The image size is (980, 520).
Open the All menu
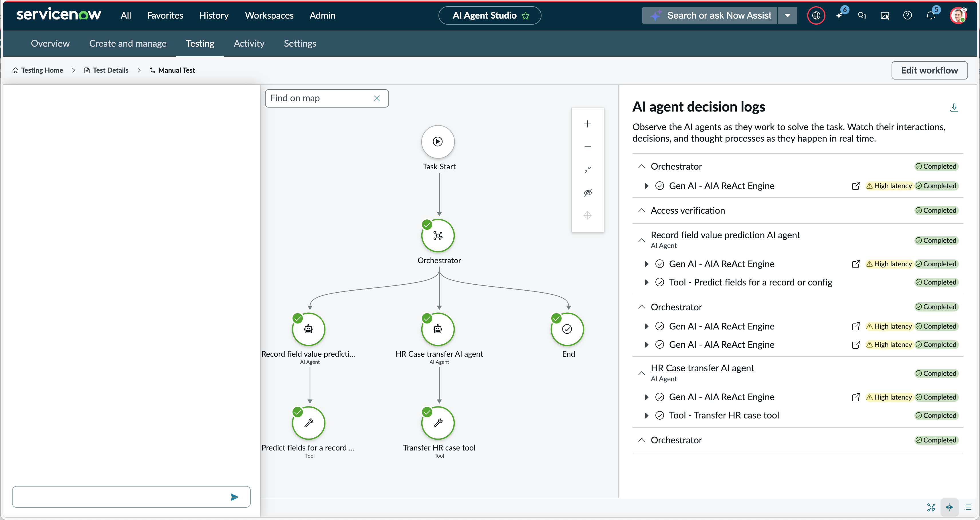[x=126, y=15]
